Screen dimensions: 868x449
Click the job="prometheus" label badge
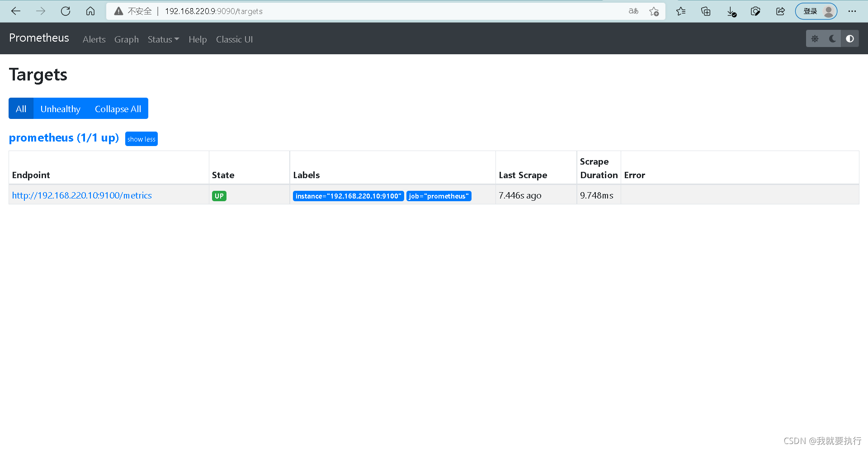439,196
